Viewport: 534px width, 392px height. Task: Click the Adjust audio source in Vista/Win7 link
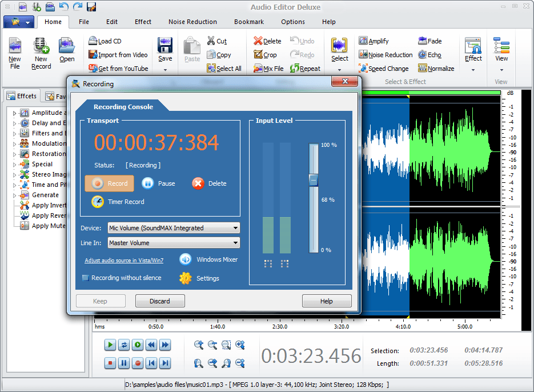coord(124,261)
